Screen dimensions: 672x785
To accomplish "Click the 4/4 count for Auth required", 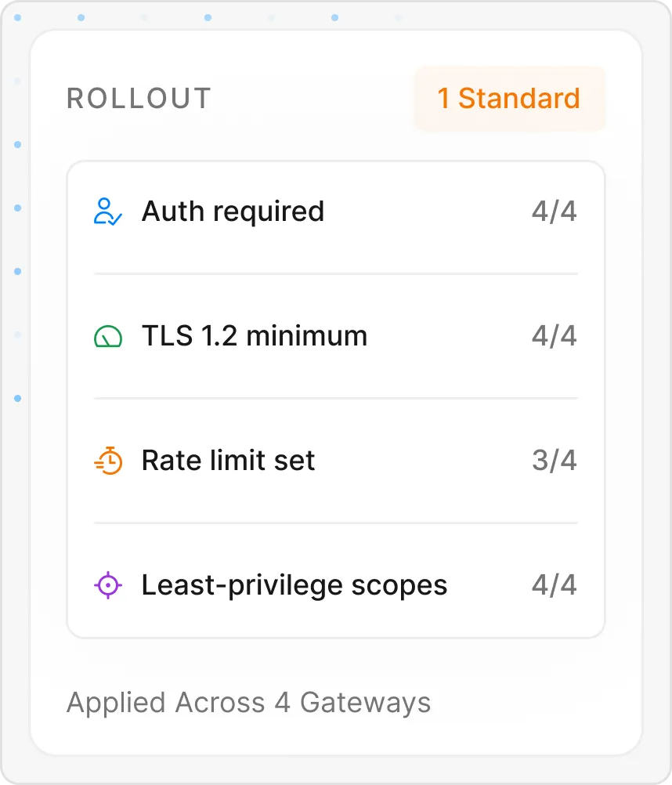I will click(554, 212).
